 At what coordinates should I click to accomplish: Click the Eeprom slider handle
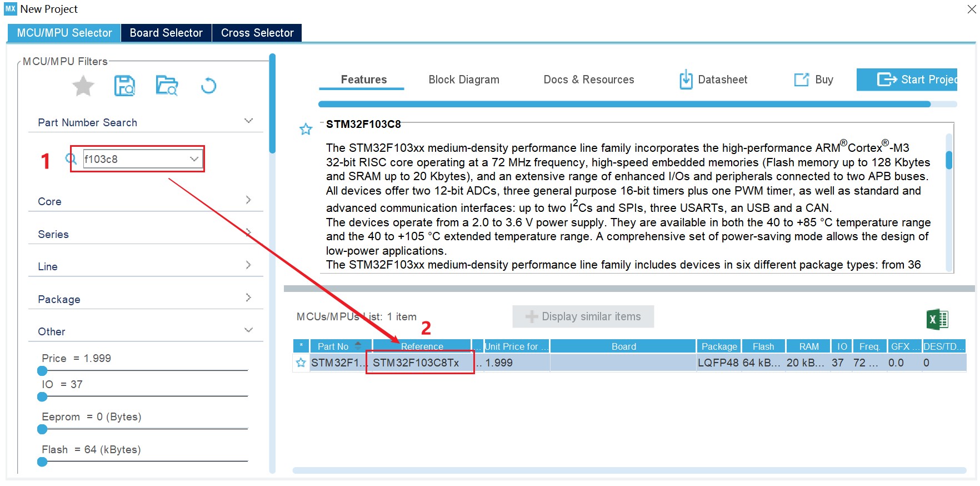(42, 429)
